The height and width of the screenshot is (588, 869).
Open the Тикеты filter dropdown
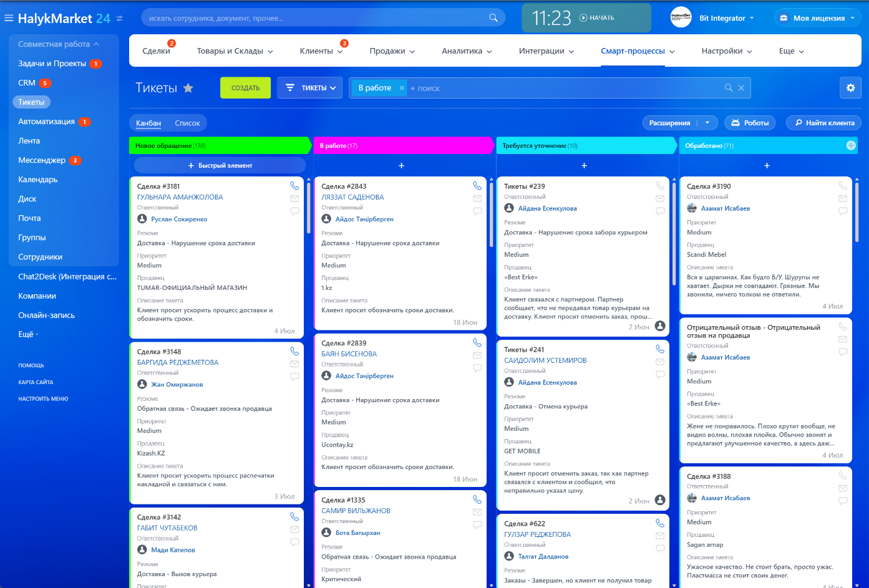[310, 88]
